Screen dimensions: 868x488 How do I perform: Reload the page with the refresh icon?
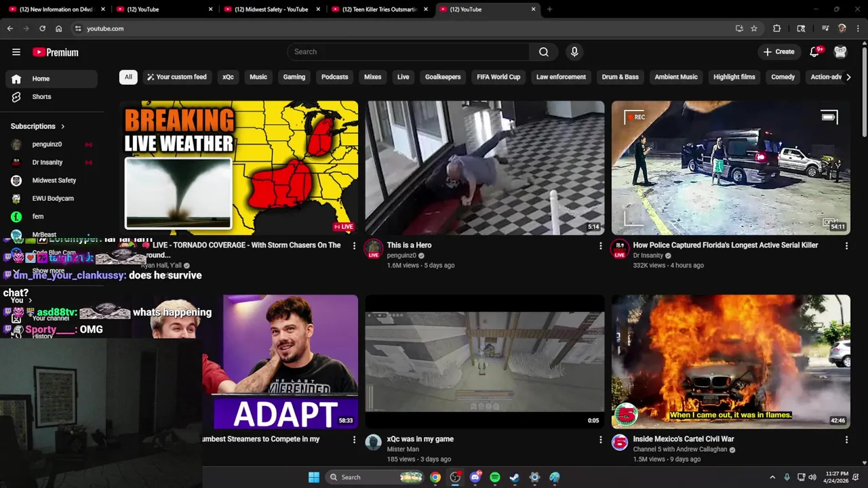coord(42,28)
